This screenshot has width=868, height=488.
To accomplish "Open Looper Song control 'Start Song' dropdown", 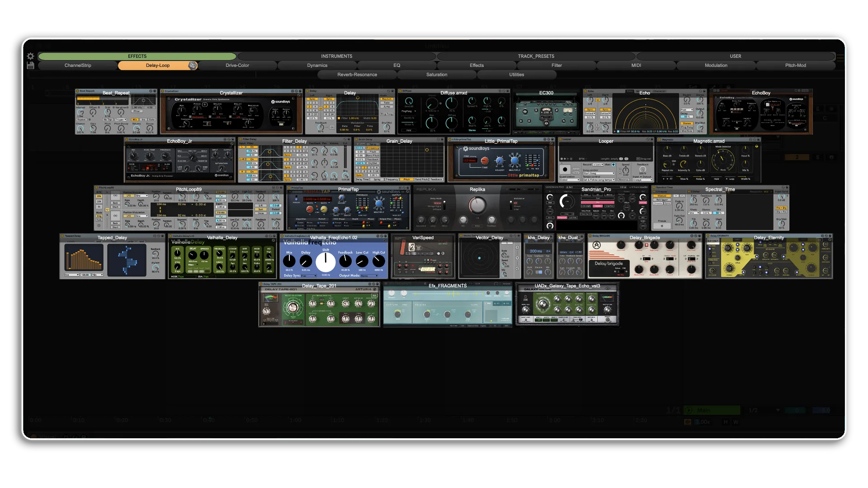I will coord(599,174).
